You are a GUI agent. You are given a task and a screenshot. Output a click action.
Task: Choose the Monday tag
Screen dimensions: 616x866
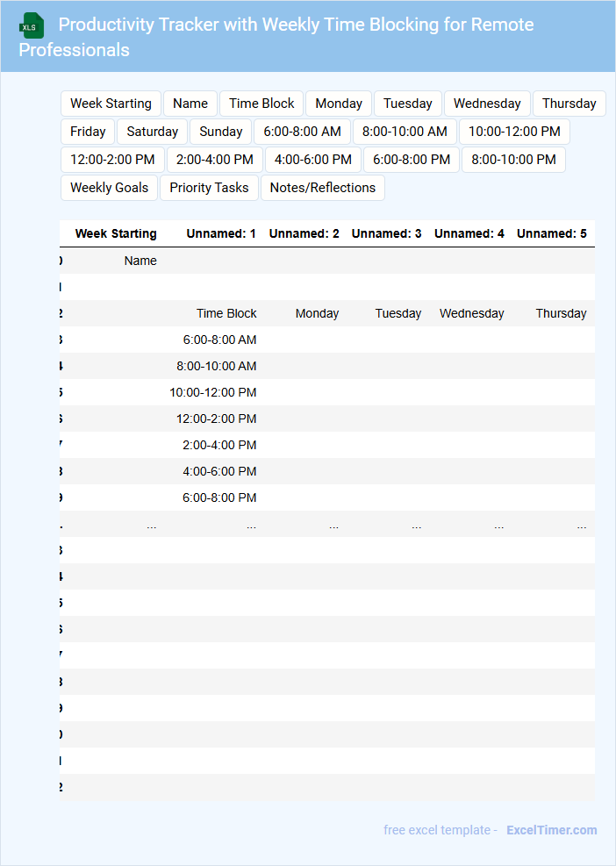[339, 104]
